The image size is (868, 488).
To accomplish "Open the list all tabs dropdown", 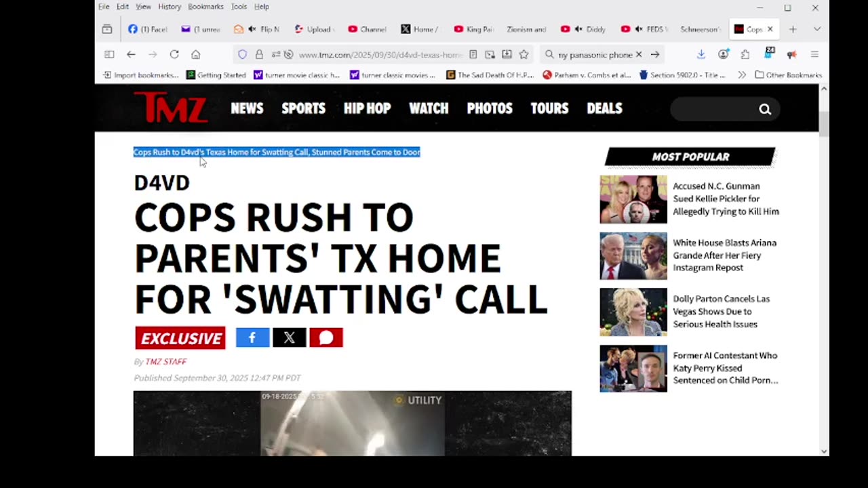I will tap(816, 29).
